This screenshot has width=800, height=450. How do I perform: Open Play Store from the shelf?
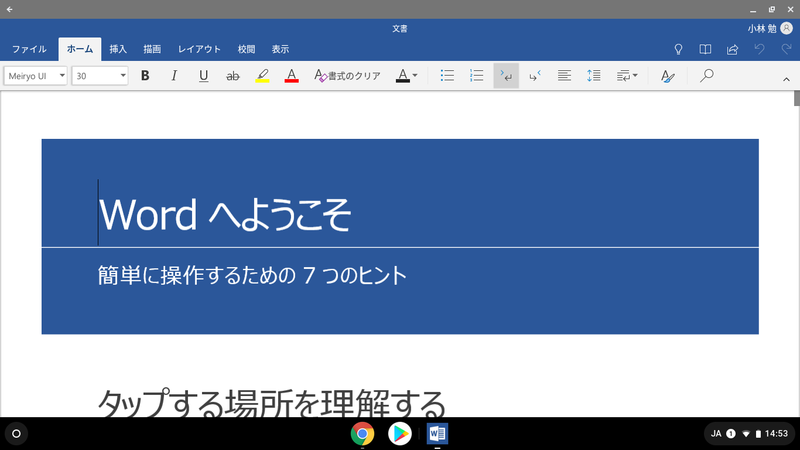[400, 434]
